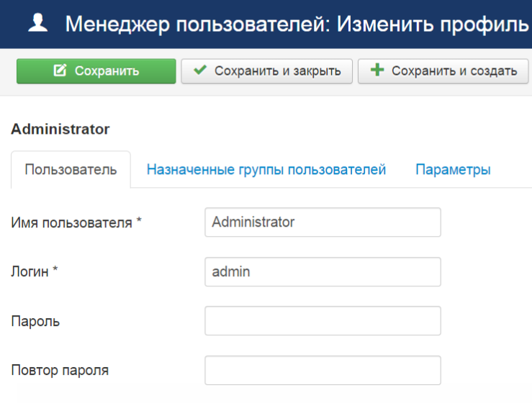Click the Пароль label text
This screenshot has width=532, height=403.
point(35,322)
